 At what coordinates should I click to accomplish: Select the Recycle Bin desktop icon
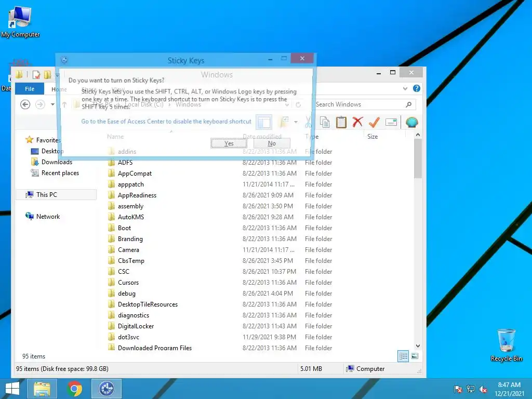506,345
